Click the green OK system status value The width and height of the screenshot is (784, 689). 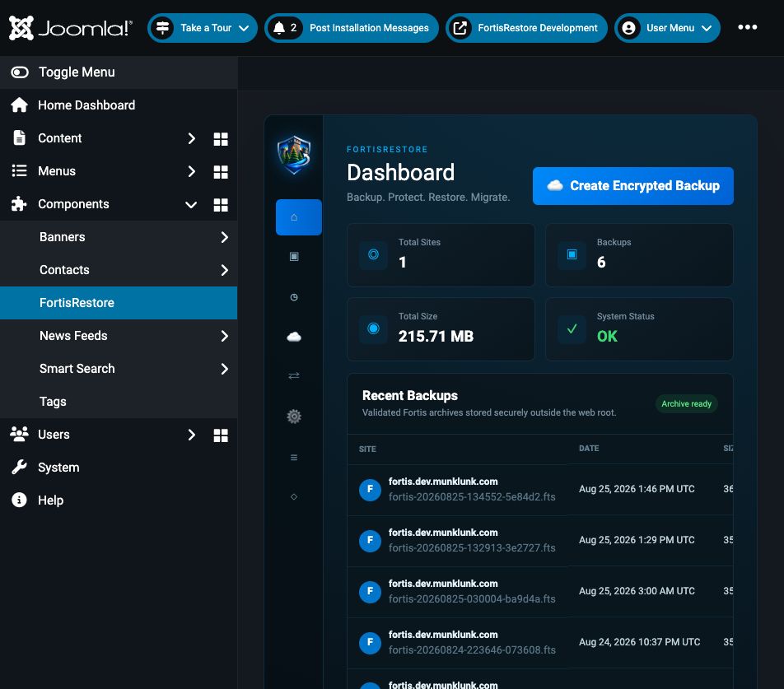[x=607, y=336]
